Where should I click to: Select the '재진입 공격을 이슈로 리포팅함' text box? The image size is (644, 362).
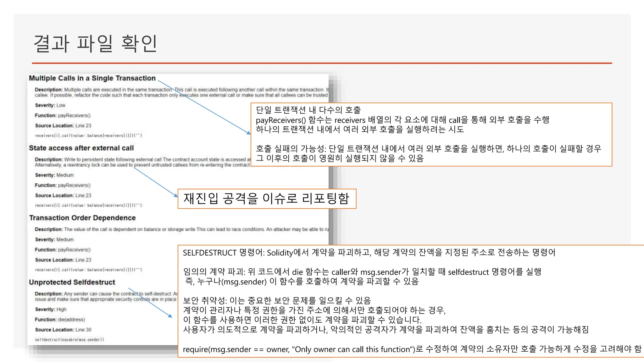[x=267, y=199]
